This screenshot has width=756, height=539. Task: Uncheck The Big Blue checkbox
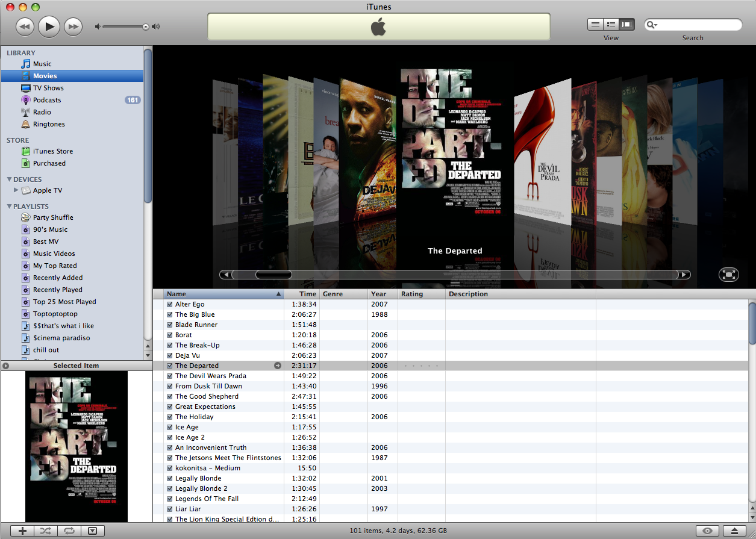click(x=170, y=315)
